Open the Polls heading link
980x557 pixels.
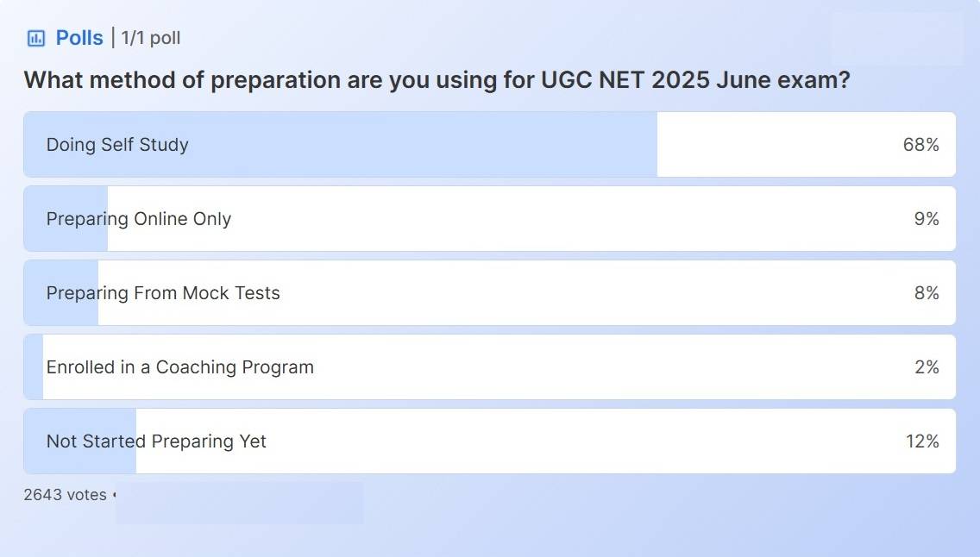(79, 38)
